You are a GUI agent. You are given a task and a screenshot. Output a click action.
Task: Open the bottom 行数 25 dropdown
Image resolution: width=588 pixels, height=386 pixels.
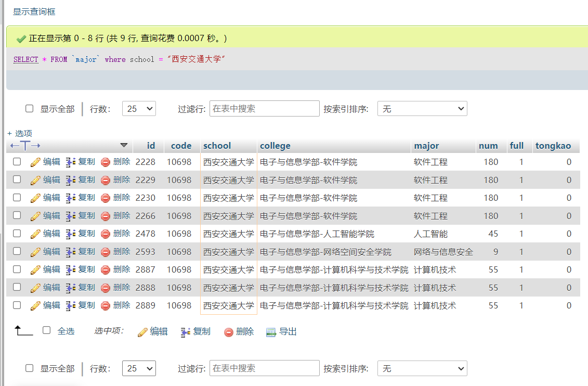139,368
